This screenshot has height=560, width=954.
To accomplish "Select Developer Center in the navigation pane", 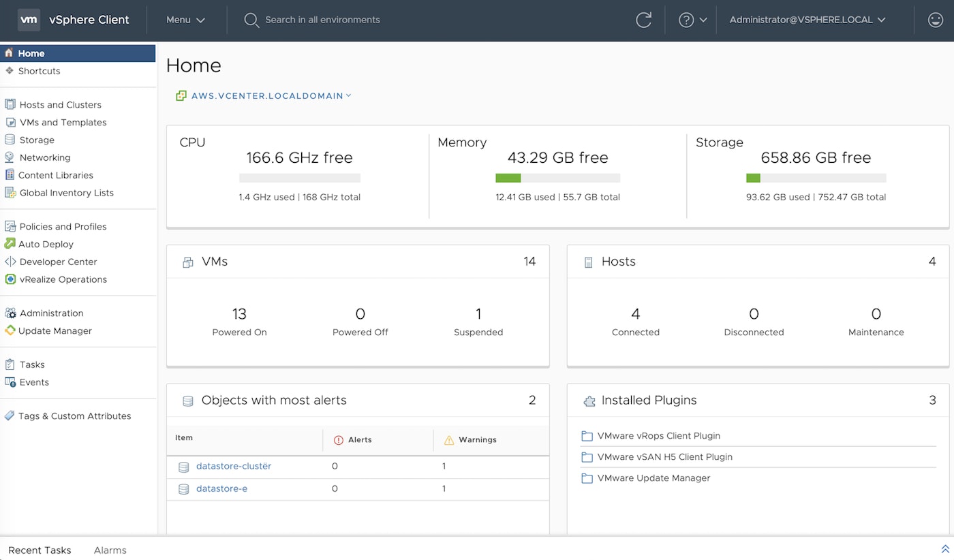I will click(x=59, y=262).
